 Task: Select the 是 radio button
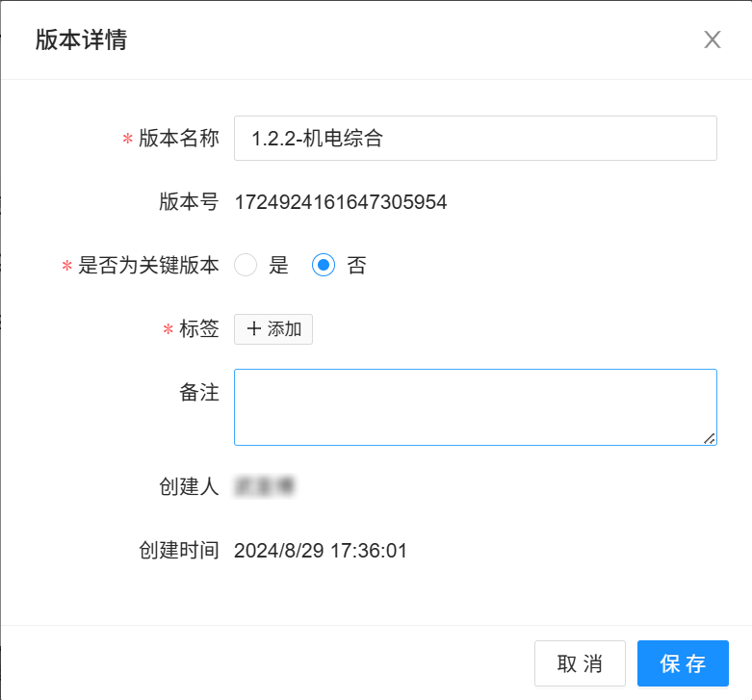246,265
